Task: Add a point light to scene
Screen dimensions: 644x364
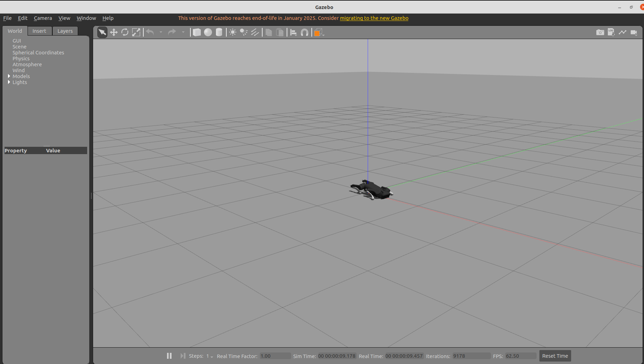Action: point(233,32)
